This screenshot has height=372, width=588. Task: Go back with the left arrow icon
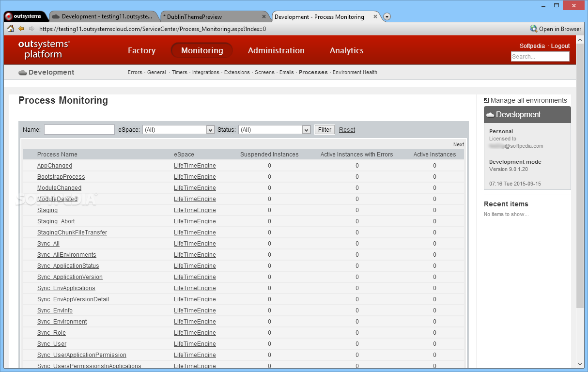(x=21, y=29)
